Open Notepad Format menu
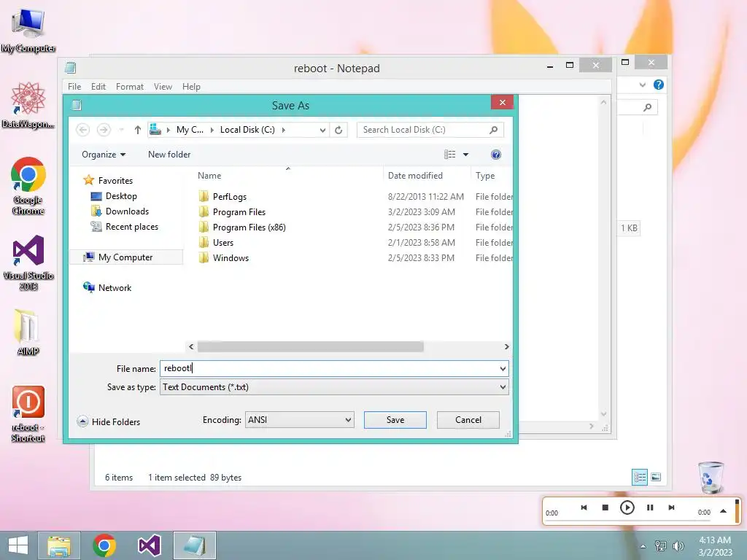The image size is (747, 560). tap(130, 87)
